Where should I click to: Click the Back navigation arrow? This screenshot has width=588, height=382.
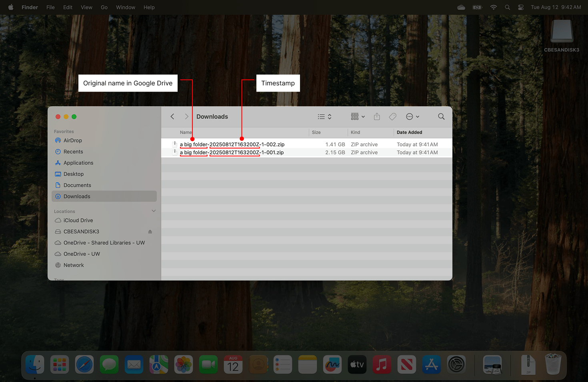(172, 116)
